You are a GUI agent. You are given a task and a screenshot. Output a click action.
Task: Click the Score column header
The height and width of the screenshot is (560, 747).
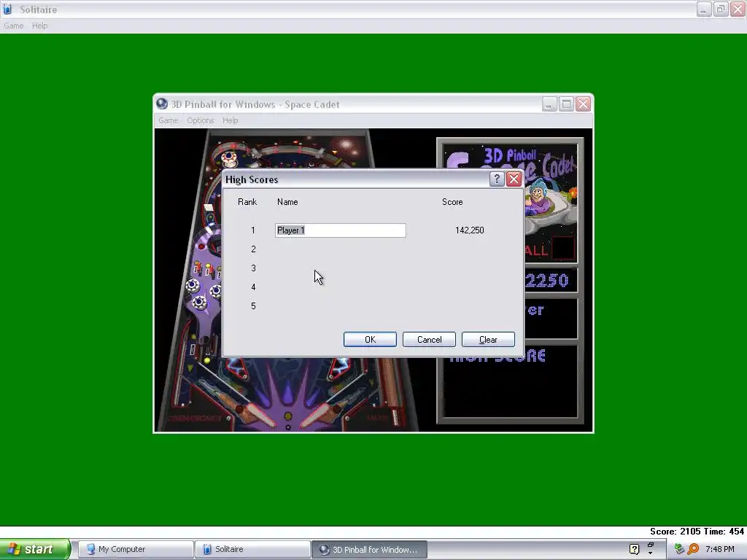click(x=452, y=202)
